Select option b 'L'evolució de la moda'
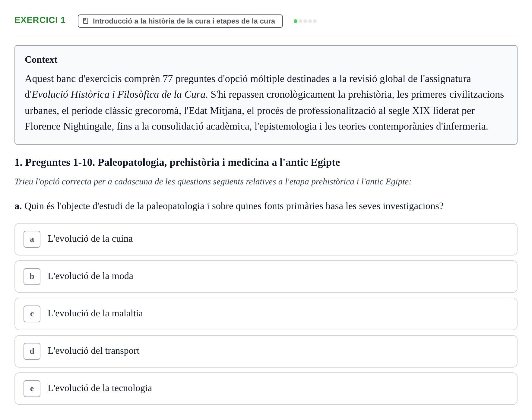 (x=266, y=277)
